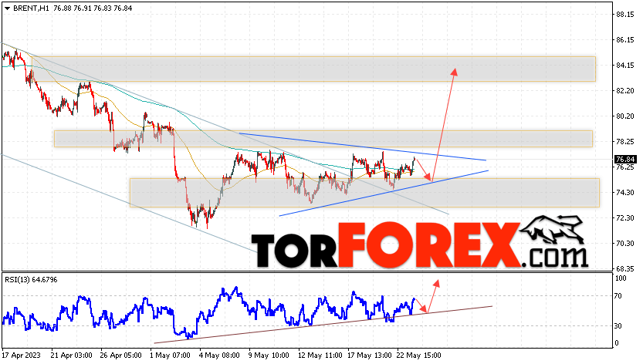Screen dimensions: 643x364
Task: Click the 68.35 price axis label
Action: [625, 269]
